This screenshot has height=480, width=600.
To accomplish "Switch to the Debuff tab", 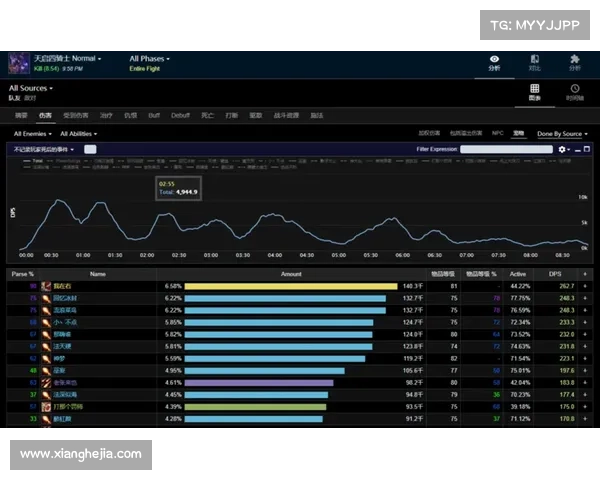I will point(180,115).
